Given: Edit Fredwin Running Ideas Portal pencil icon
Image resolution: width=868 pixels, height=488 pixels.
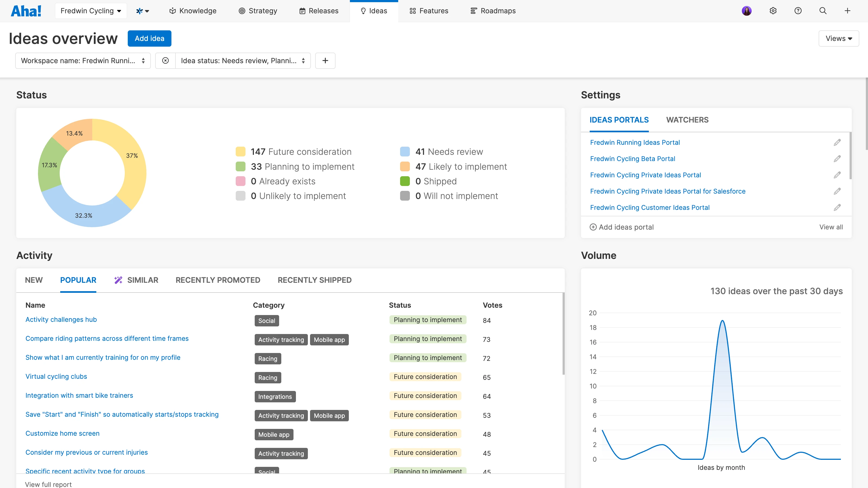Looking at the screenshot, I should [x=837, y=142].
